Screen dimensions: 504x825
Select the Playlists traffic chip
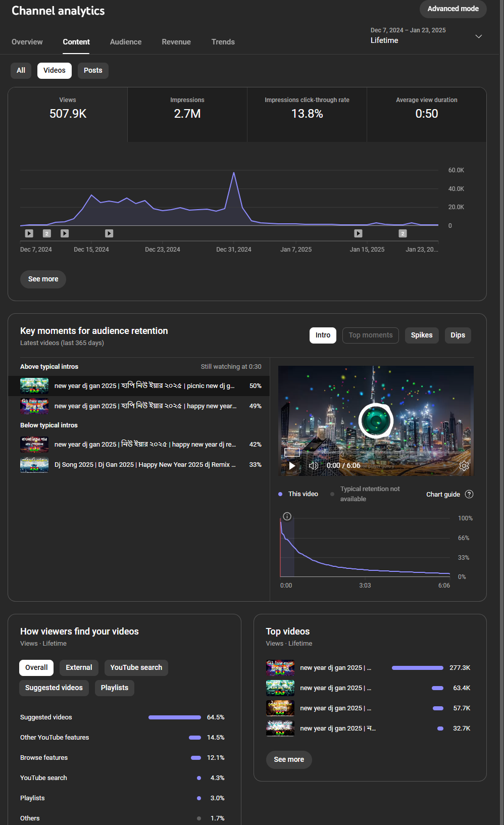(x=115, y=688)
